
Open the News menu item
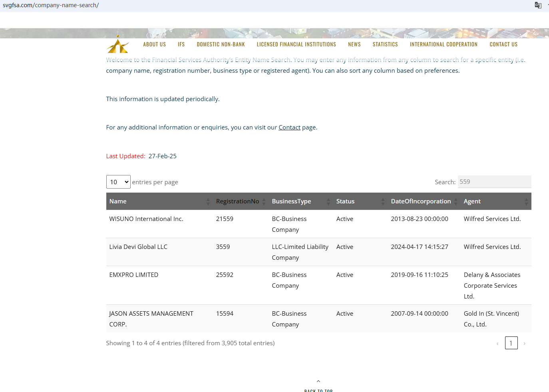point(354,44)
